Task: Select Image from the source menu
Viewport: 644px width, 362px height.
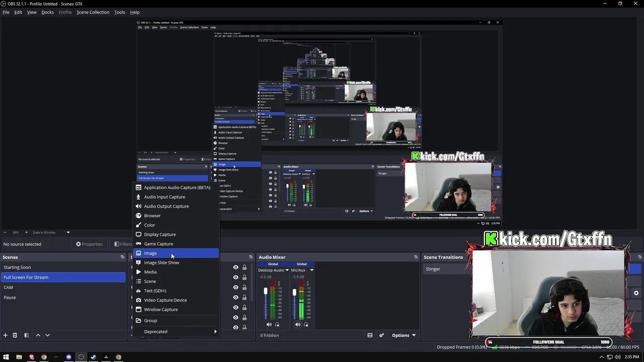Action: click(x=176, y=253)
